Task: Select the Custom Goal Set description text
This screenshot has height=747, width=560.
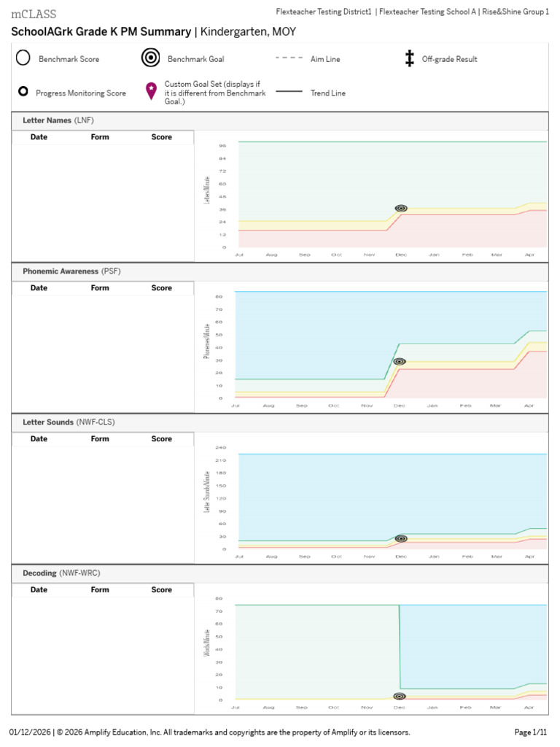Action: (215, 93)
